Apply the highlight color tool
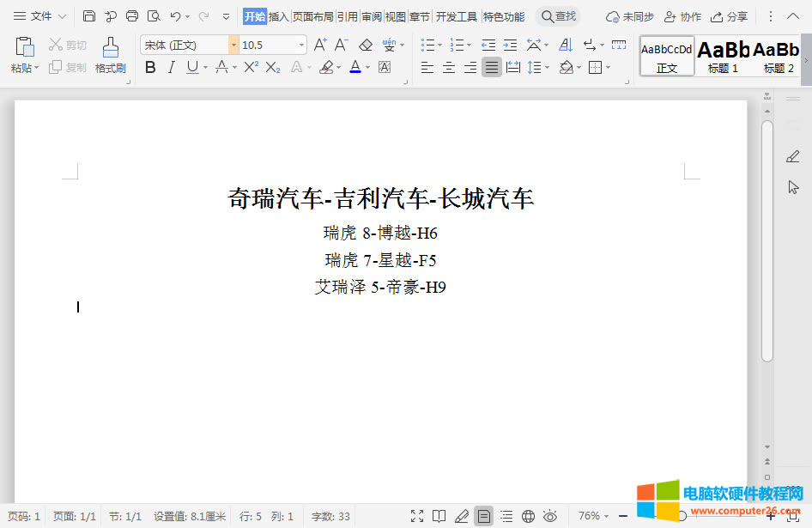Viewport: 812px width, 528px height. (329, 67)
